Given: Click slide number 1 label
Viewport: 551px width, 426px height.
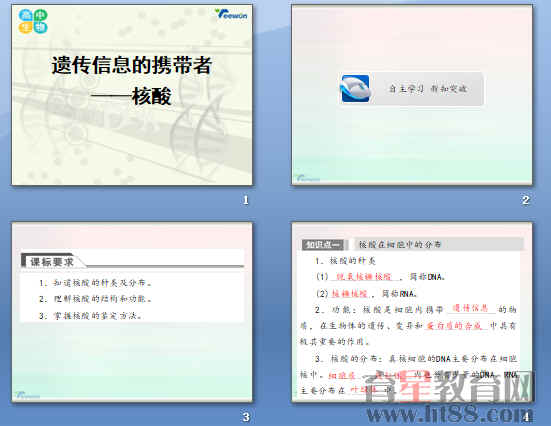Looking at the screenshot, I should (x=246, y=200).
